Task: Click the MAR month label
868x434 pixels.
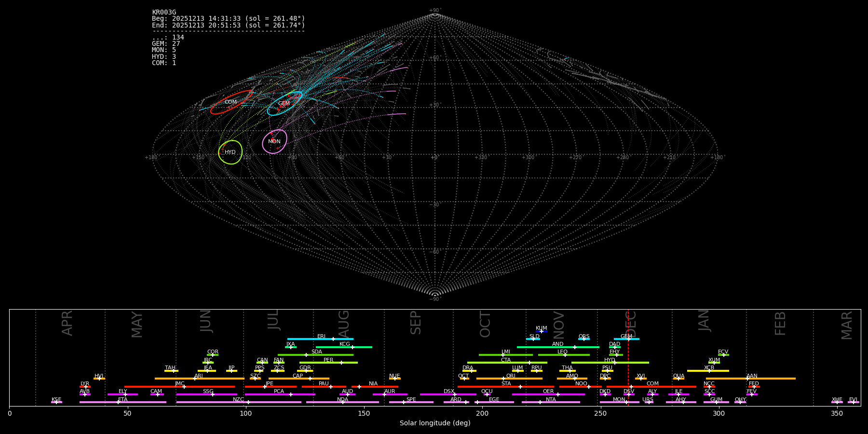Action: click(x=847, y=325)
